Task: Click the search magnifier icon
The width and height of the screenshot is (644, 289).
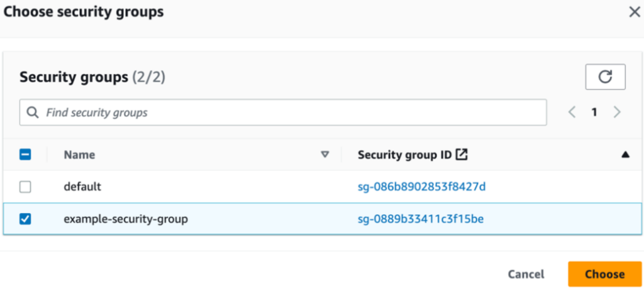Action: 33,112
